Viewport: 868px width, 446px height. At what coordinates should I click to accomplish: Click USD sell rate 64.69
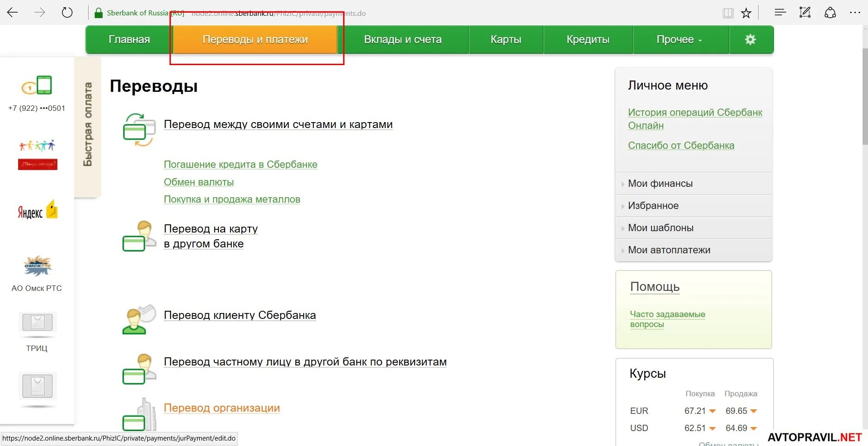point(736,428)
